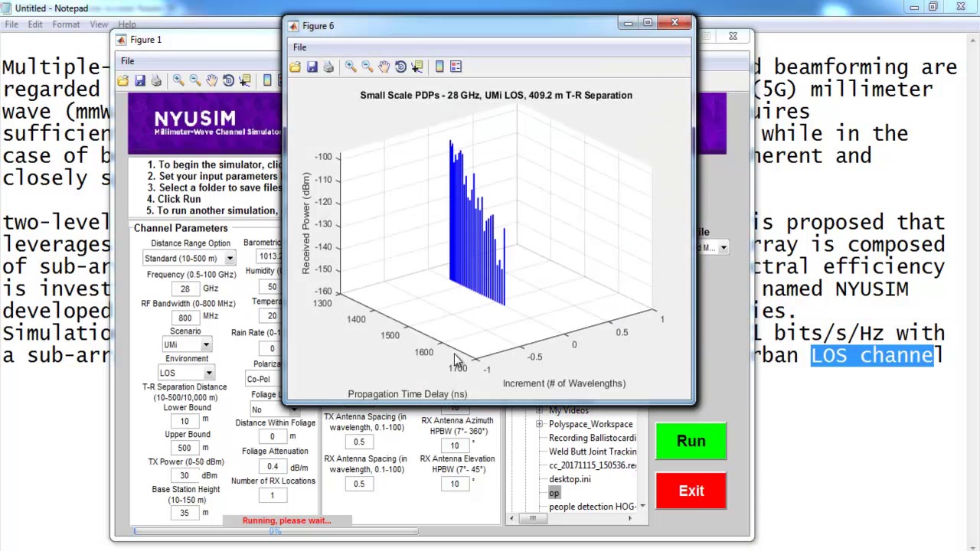Data Cursor tool in Figure 1 toolbar
980x551 pixels.
(x=245, y=80)
